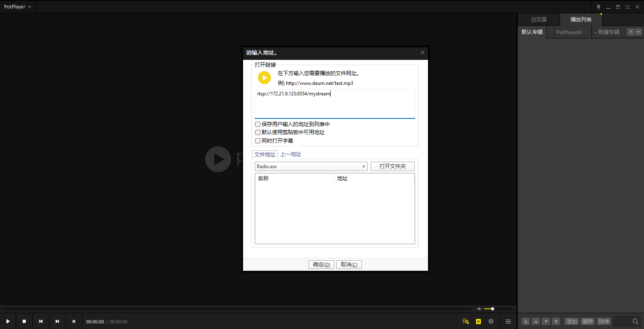Image resolution: width=644 pixels, height=329 pixels.
Task: Select the 文件地址 tab
Action: 265,154
